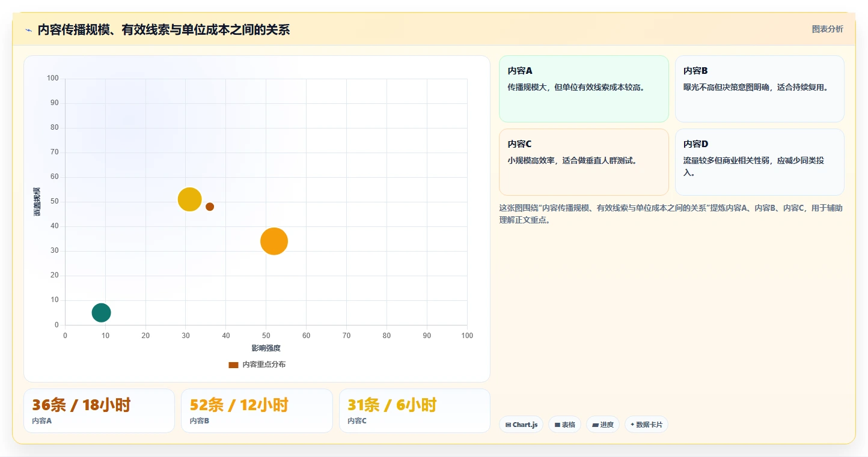
Task: Click the Chart.js tag
Action: [x=521, y=425]
